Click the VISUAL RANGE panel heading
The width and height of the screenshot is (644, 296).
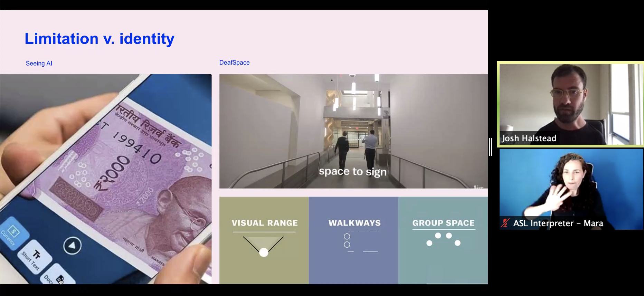[x=265, y=223]
